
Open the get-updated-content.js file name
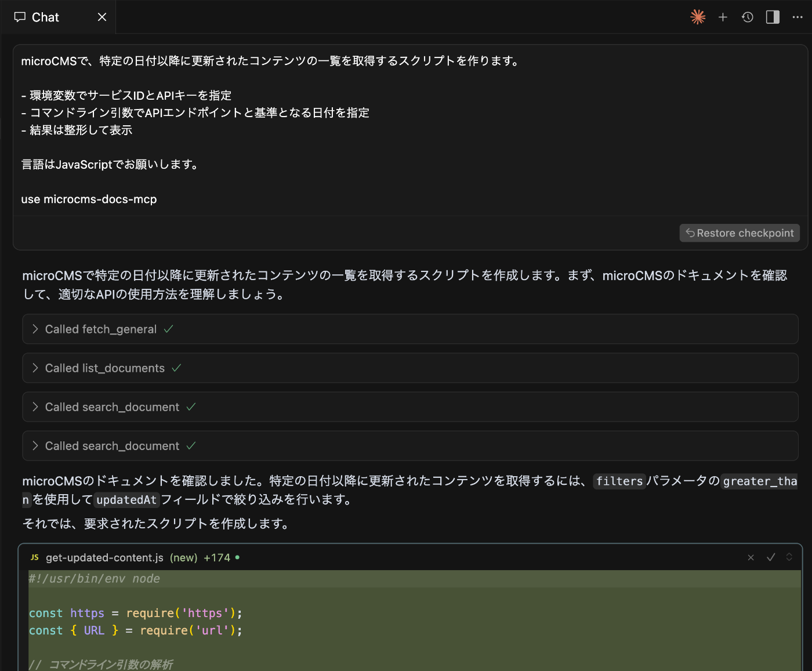[104, 558]
